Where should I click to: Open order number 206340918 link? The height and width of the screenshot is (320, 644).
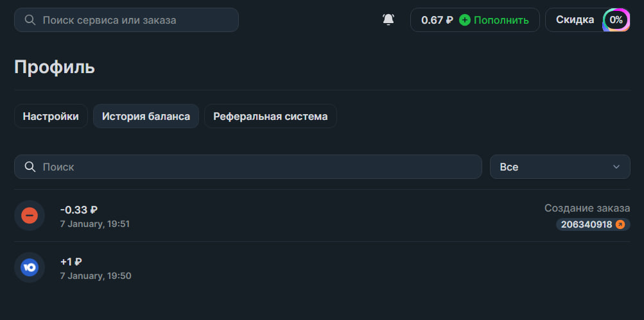[x=586, y=224]
